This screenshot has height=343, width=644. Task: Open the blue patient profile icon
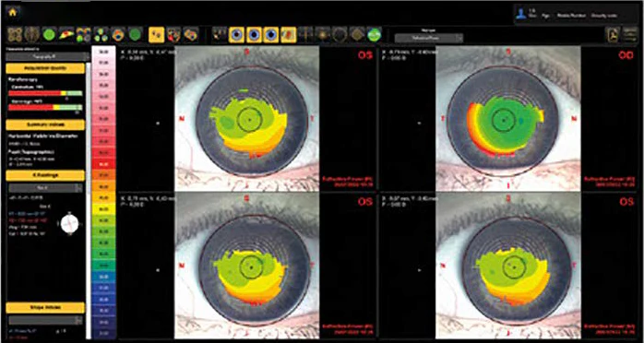(521, 15)
